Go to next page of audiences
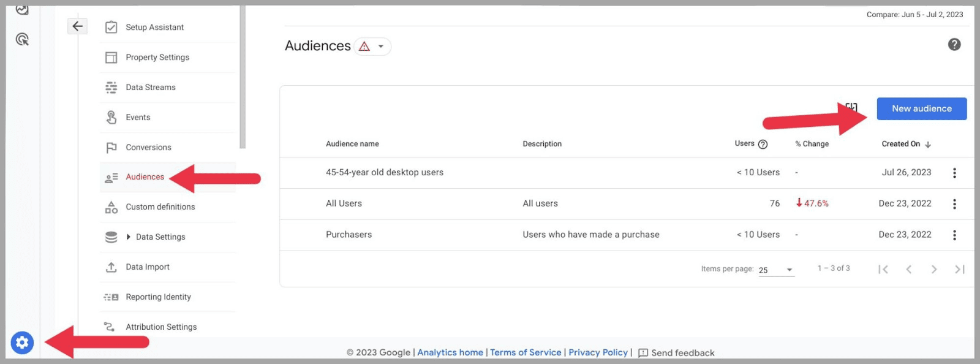 click(x=933, y=270)
